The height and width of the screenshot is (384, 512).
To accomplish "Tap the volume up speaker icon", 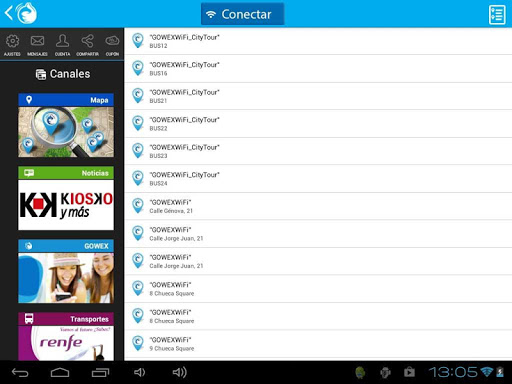I will 180,372.
